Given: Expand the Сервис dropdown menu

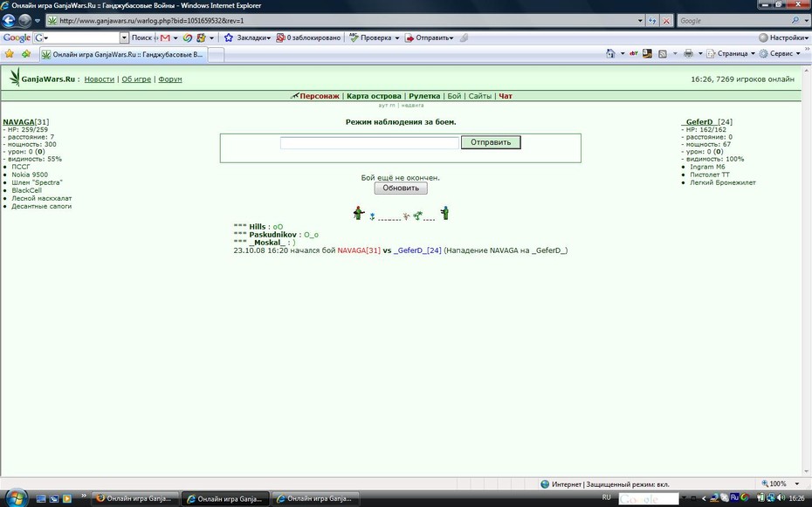Looking at the screenshot, I should point(780,53).
